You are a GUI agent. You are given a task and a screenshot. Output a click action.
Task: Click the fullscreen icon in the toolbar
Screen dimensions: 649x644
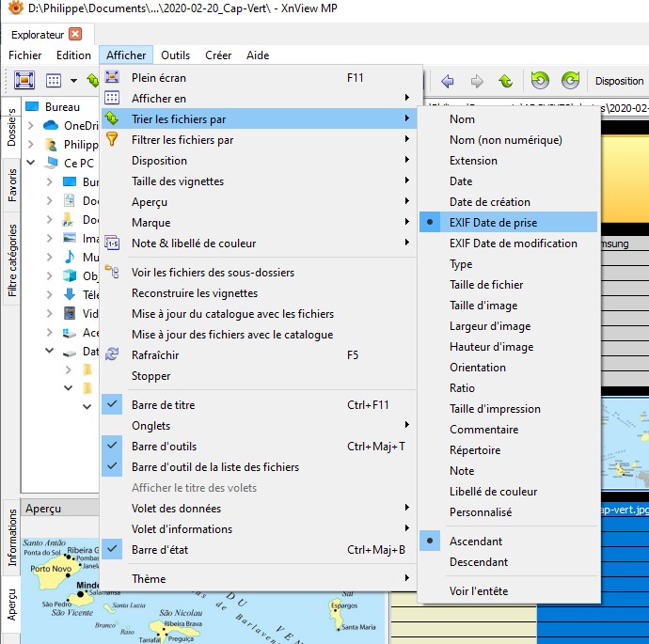pyautogui.click(x=24, y=81)
